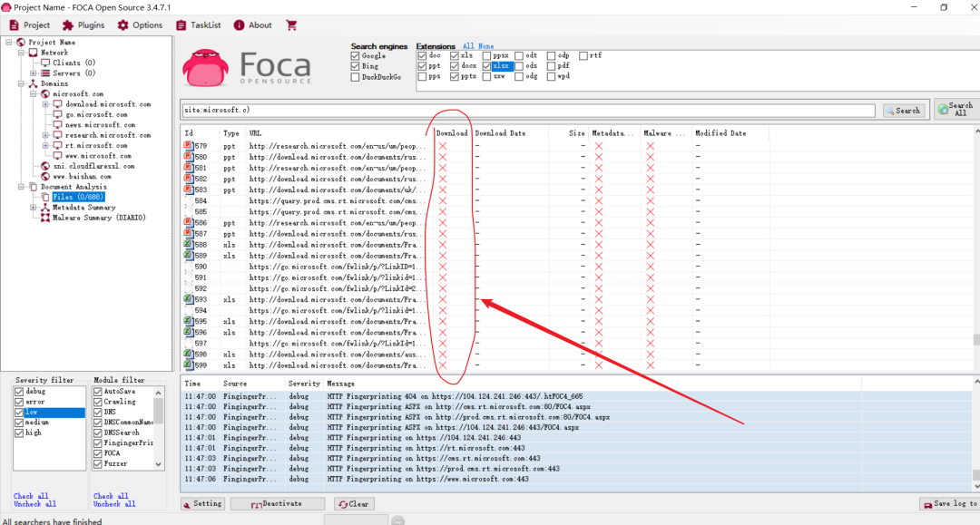Click Check all under Severity filter
This screenshot has width=980, height=525.
[x=31, y=496]
